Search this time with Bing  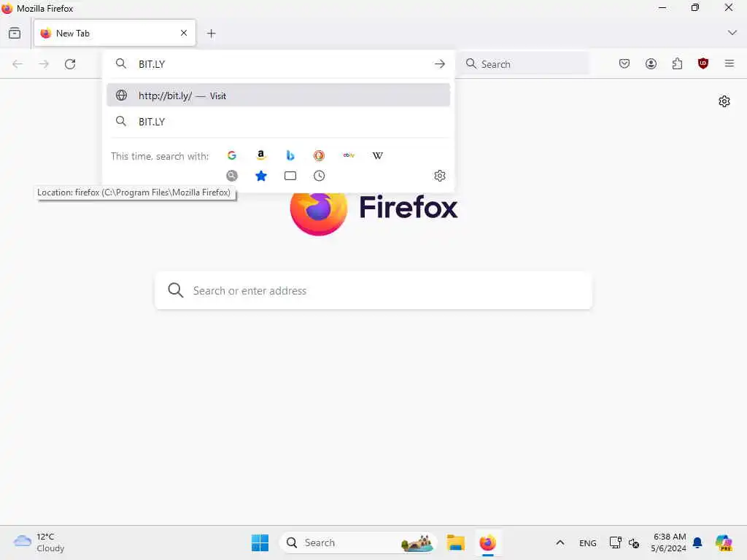click(x=290, y=155)
